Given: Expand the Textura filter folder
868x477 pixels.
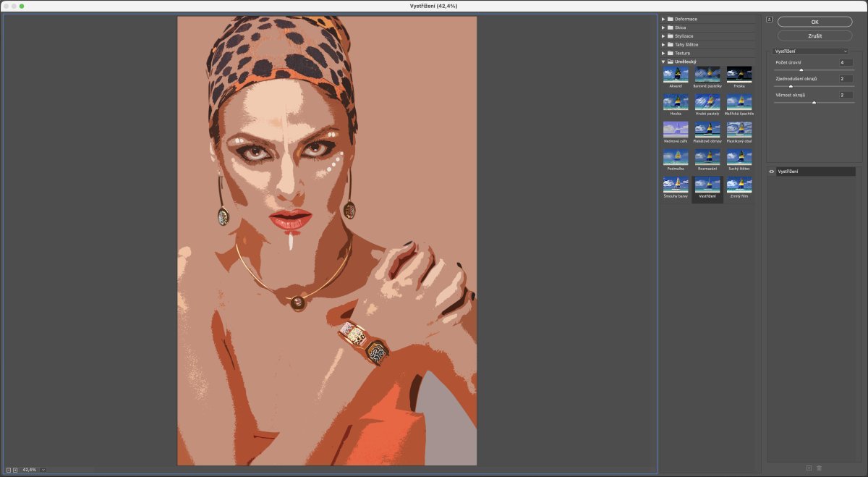Looking at the screenshot, I should pyautogui.click(x=663, y=53).
